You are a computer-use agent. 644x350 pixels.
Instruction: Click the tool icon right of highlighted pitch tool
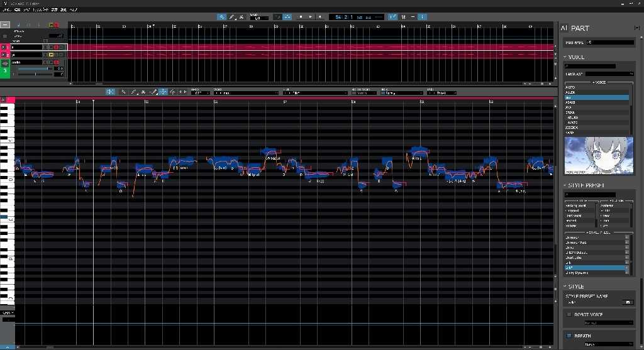pyautogui.click(x=172, y=92)
